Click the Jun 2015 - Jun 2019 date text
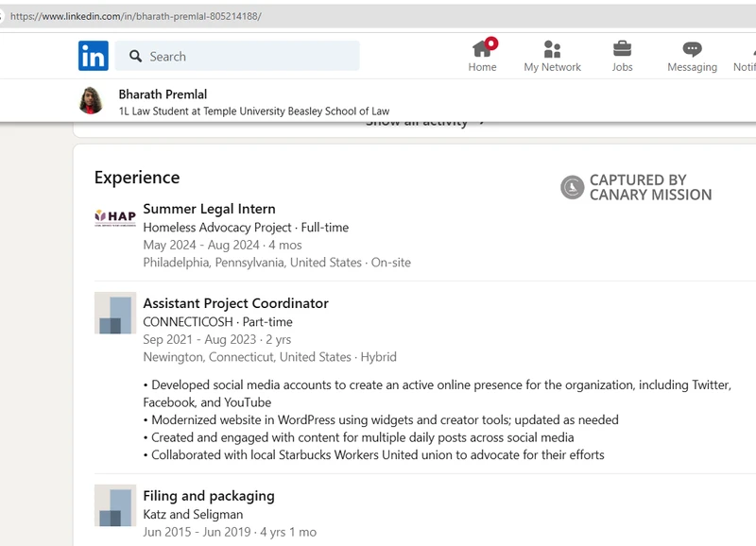This screenshot has height=546, width=756. (230, 532)
